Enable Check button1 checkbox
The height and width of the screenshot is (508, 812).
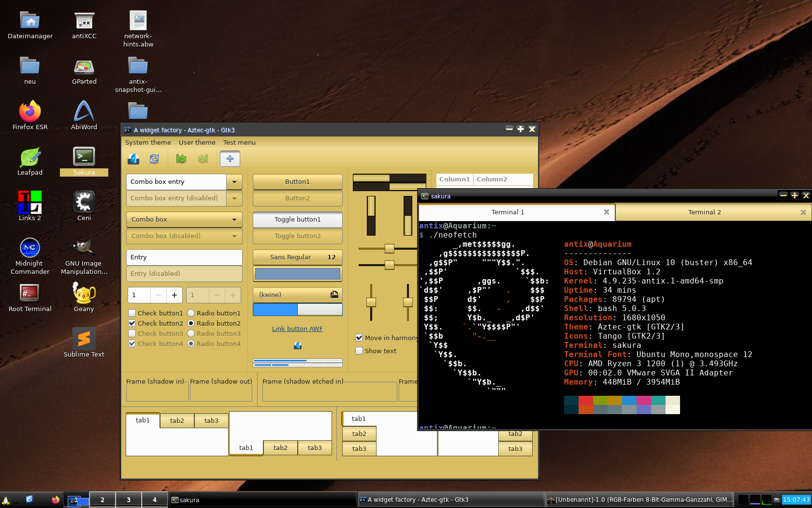[x=132, y=313]
